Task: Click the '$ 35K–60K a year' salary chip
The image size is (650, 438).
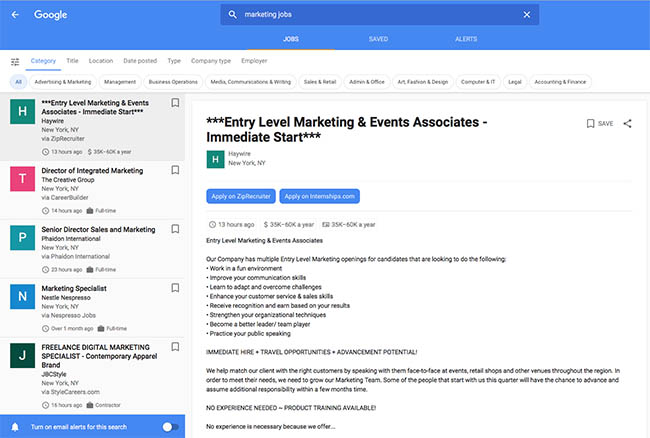Action: pos(289,225)
